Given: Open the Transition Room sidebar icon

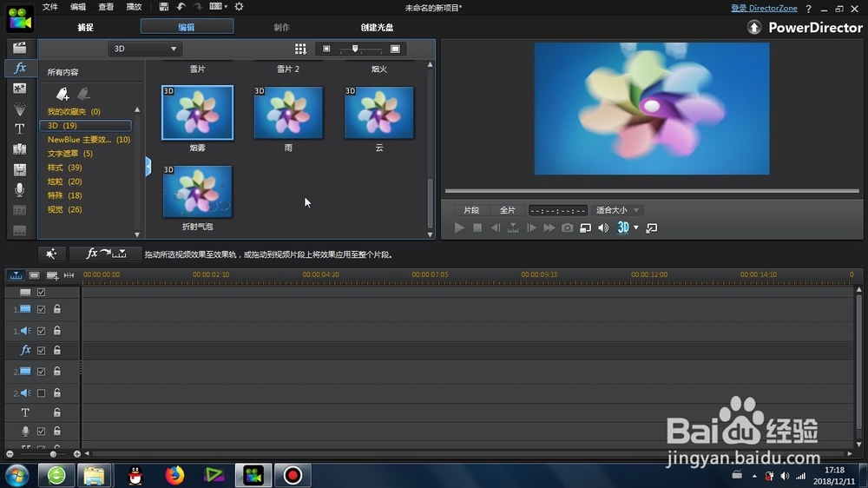Looking at the screenshot, I should point(19,149).
